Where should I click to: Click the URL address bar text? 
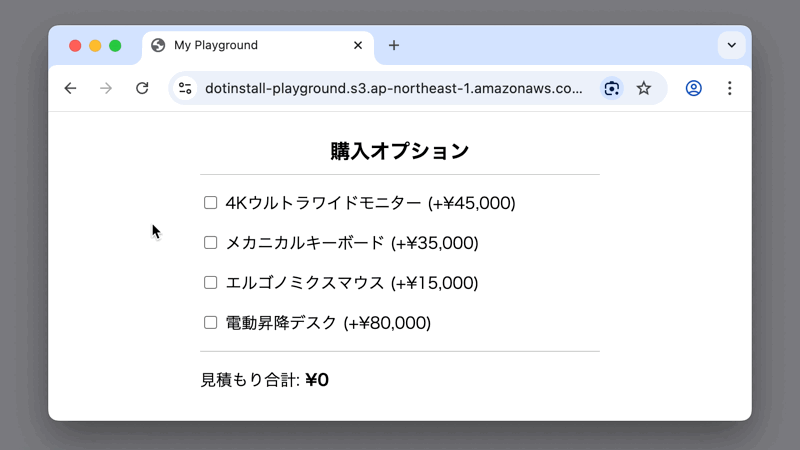tap(393, 88)
